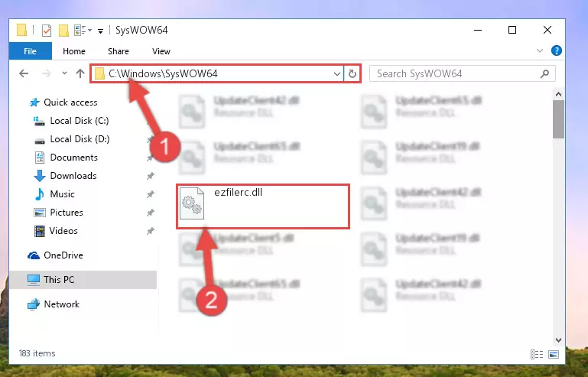
Task: Minimize the SysWOW64 window
Action: pos(478,30)
